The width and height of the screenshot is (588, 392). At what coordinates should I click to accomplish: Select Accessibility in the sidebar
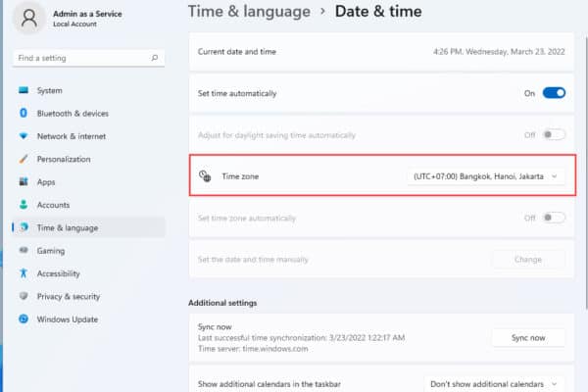point(59,273)
